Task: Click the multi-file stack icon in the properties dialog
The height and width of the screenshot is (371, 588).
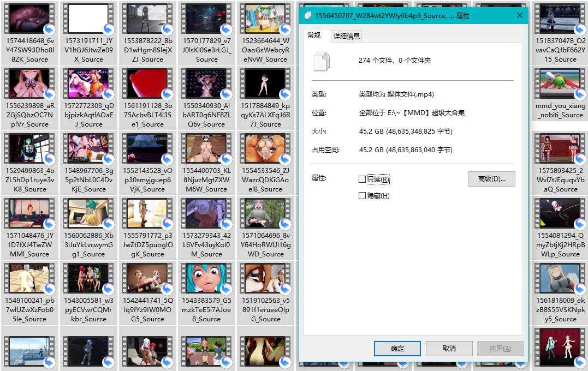Action: point(322,61)
